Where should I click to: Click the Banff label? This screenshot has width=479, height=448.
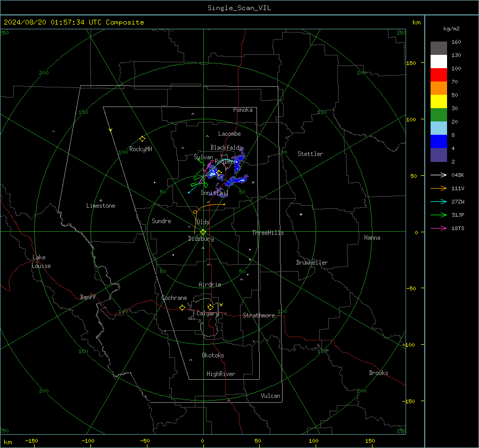[88, 297]
